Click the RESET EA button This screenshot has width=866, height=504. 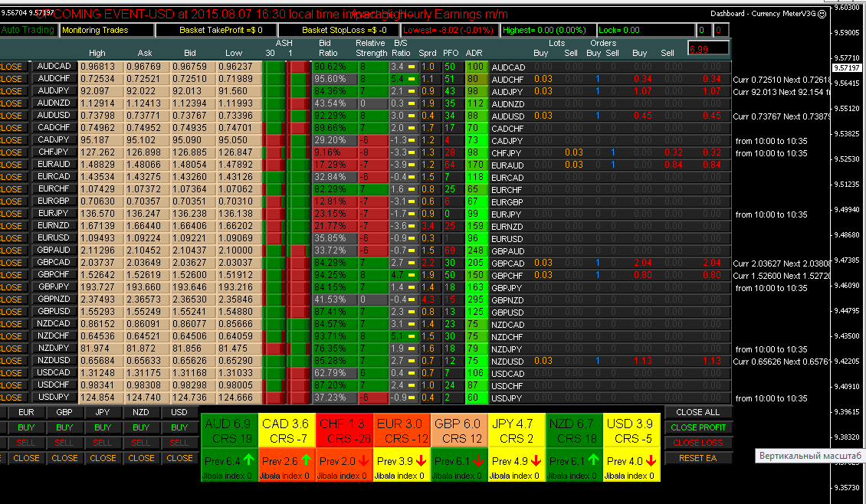(x=698, y=457)
